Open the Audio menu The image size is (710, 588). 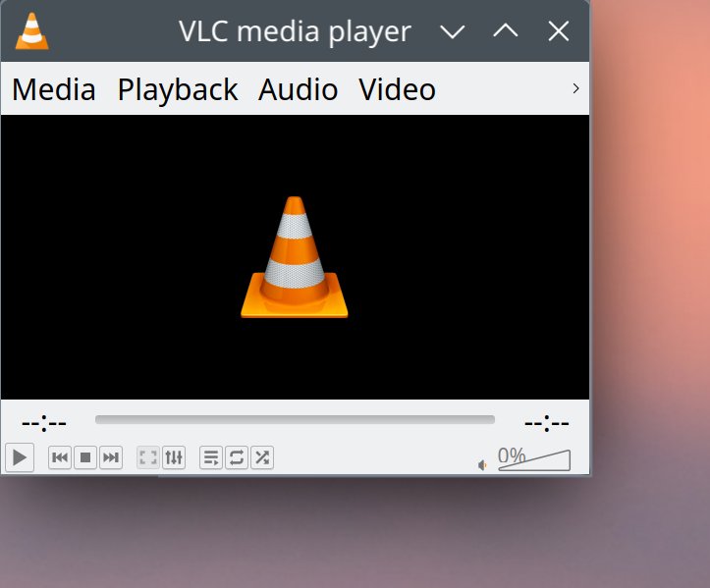coord(299,90)
